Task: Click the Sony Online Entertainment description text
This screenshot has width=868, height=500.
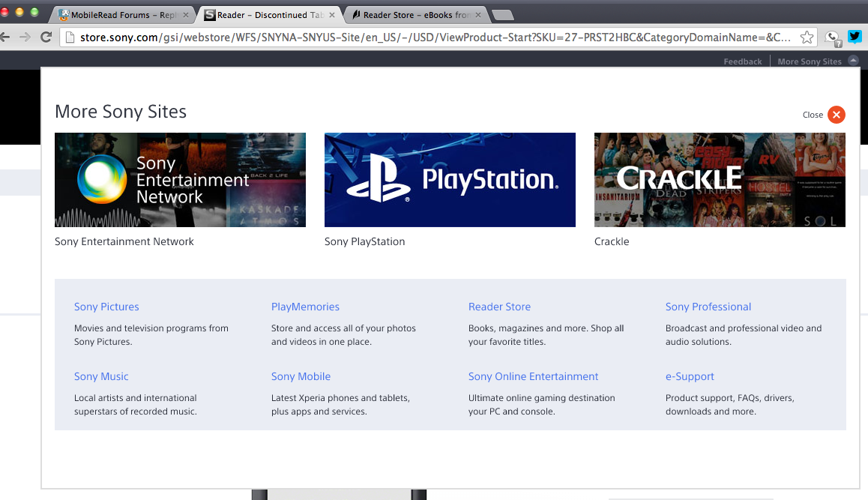Action: tap(541, 405)
